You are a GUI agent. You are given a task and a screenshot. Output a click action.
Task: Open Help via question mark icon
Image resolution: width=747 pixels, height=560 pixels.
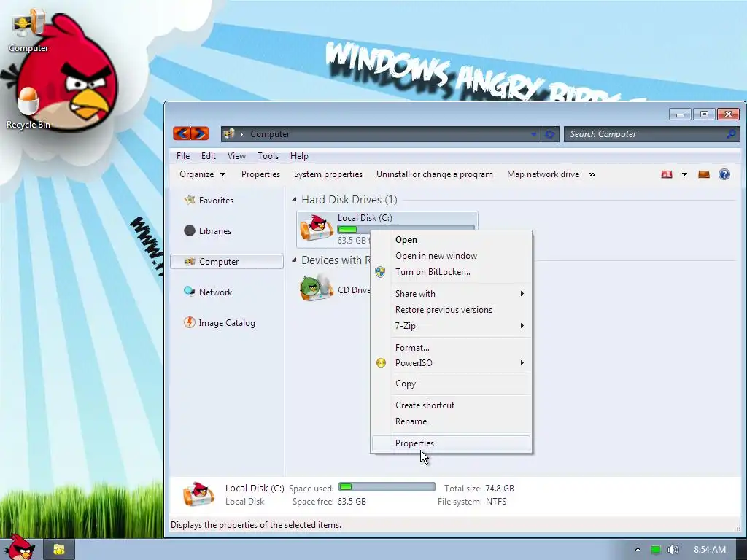tap(724, 174)
